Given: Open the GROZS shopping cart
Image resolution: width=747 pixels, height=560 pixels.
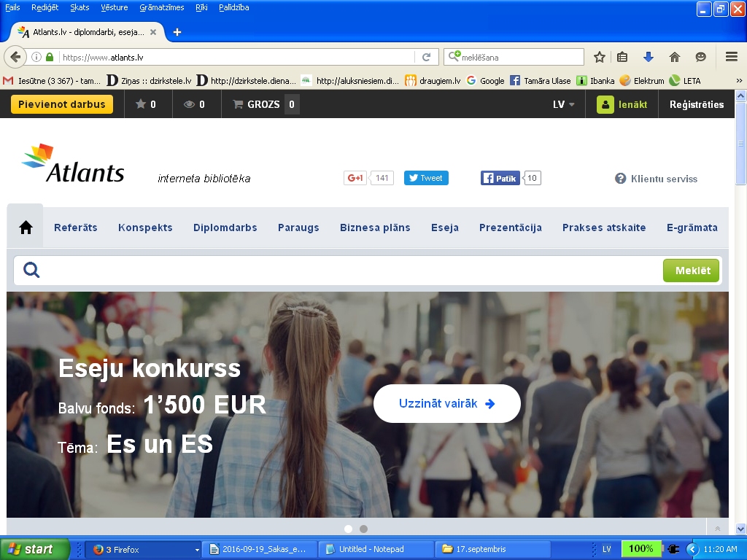Looking at the screenshot, I should coord(265,104).
